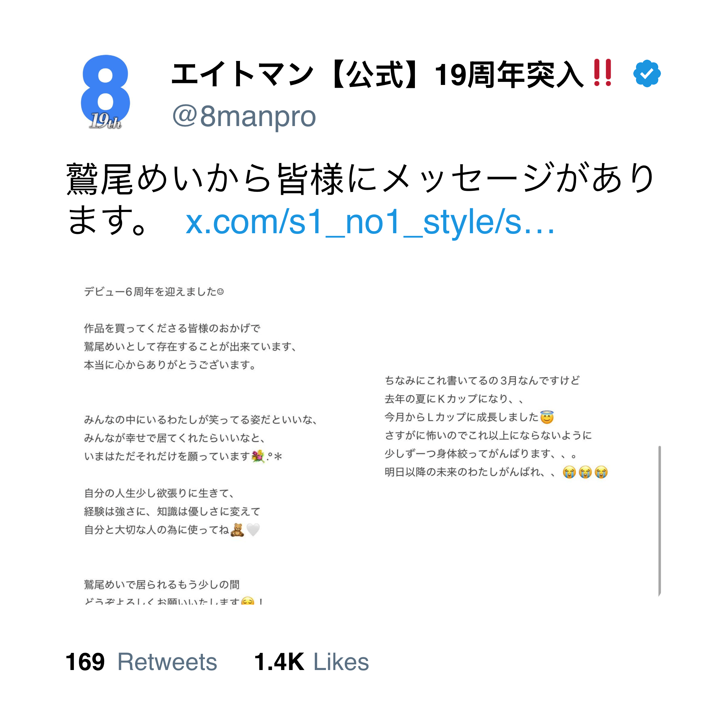Image resolution: width=728 pixels, height=728 pixels.
Task: Click the gray scrollbar beside the images
Action: tap(660, 521)
